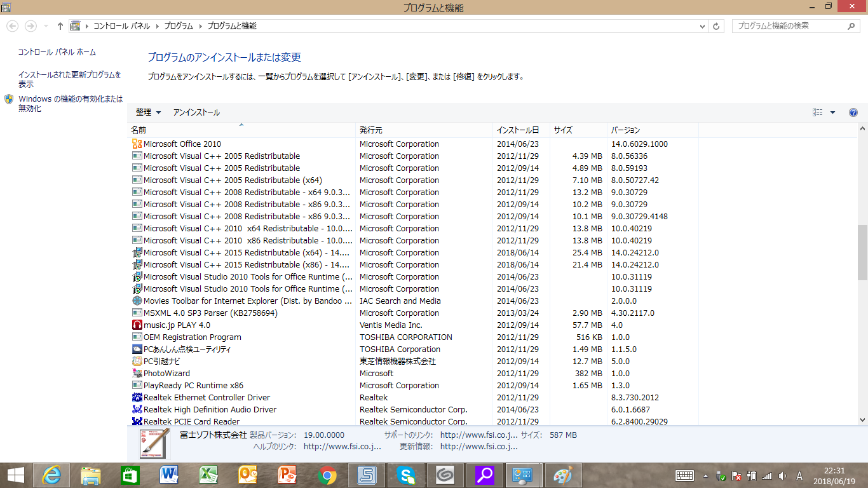Expand the プログラム breadcrumb chevron
The width and height of the screenshot is (868, 488).
tap(201, 26)
